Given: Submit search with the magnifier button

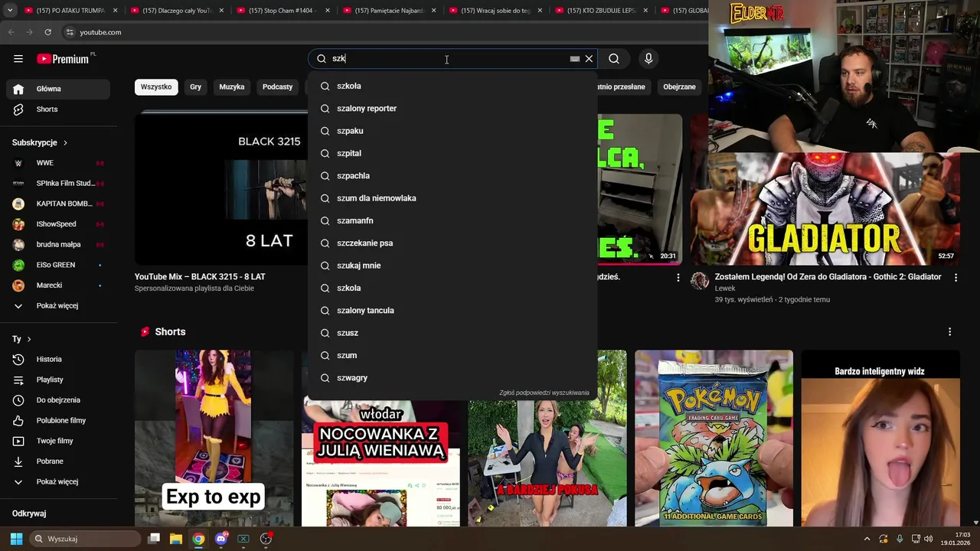Looking at the screenshot, I should [x=614, y=59].
